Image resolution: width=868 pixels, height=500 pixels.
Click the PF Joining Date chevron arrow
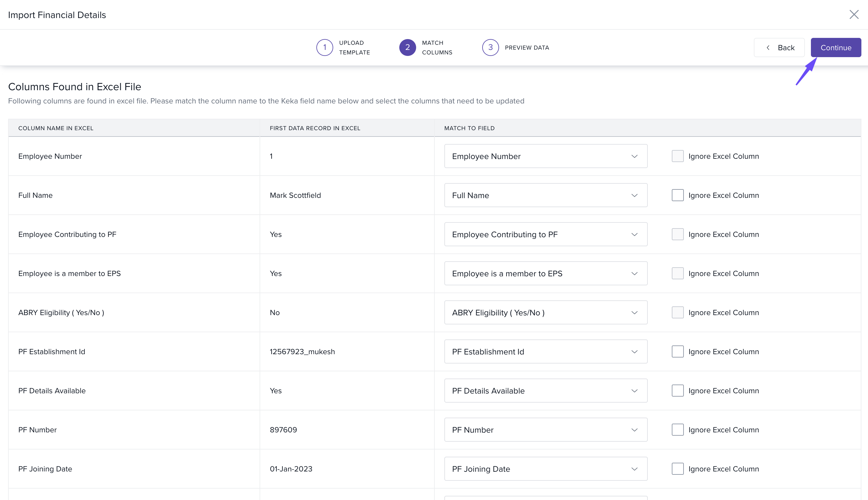tap(634, 469)
